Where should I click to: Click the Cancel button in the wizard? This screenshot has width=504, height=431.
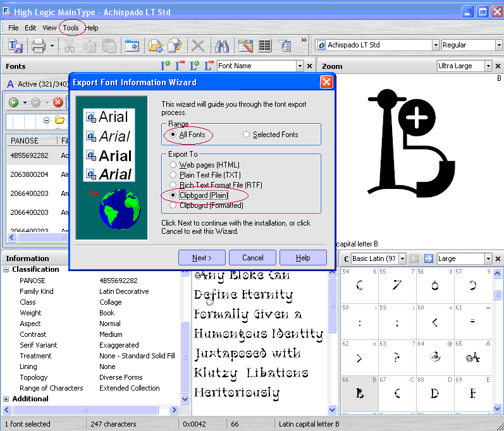[253, 258]
